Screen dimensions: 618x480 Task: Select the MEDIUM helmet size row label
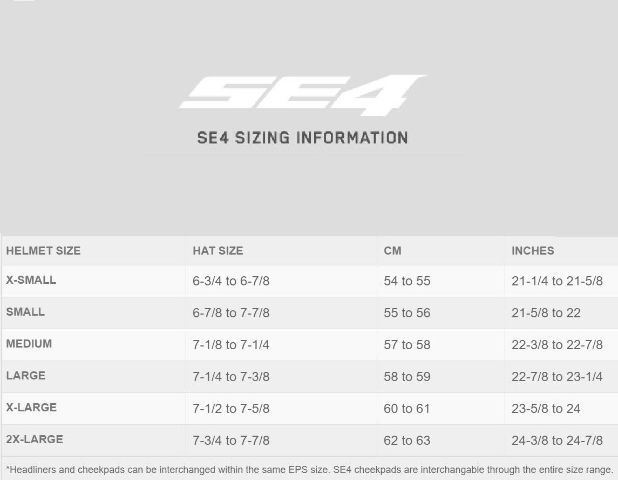click(x=29, y=344)
